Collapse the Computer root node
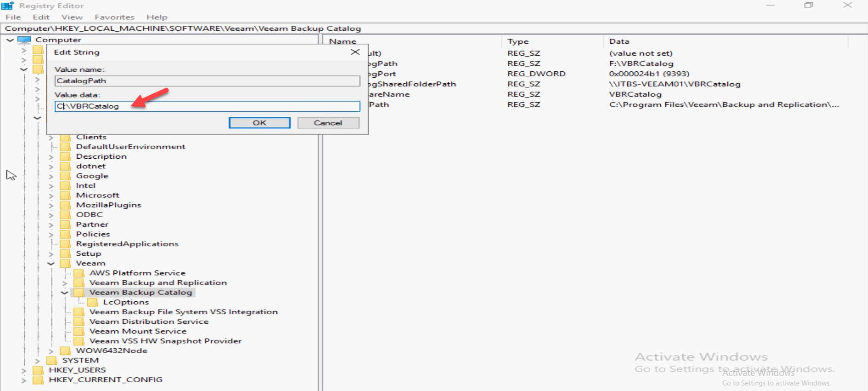The image size is (868, 391). (10, 40)
